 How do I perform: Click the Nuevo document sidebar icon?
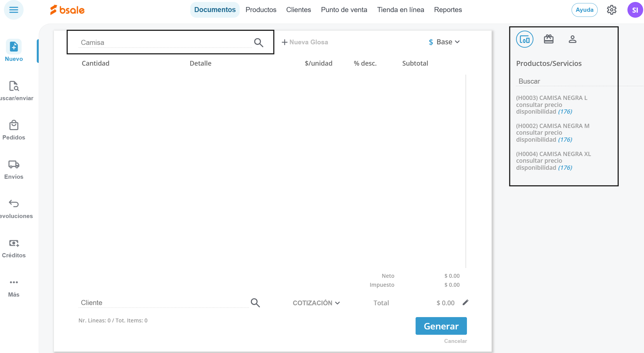coord(14,47)
